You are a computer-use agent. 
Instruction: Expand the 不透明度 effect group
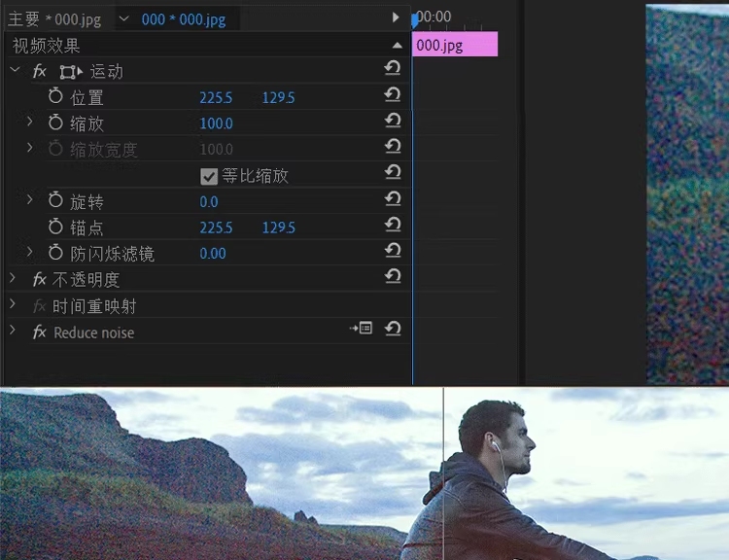(x=13, y=278)
